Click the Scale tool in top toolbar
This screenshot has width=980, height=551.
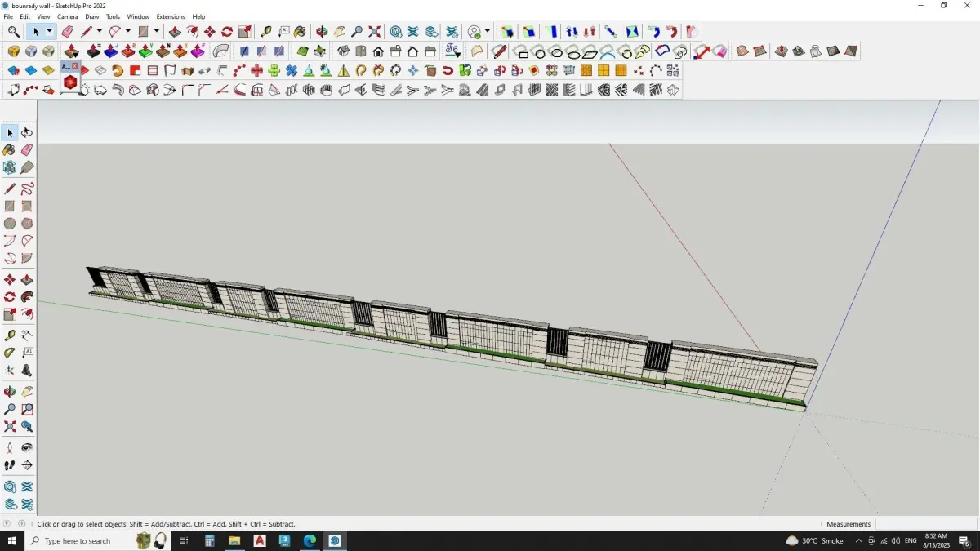[x=244, y=32]
